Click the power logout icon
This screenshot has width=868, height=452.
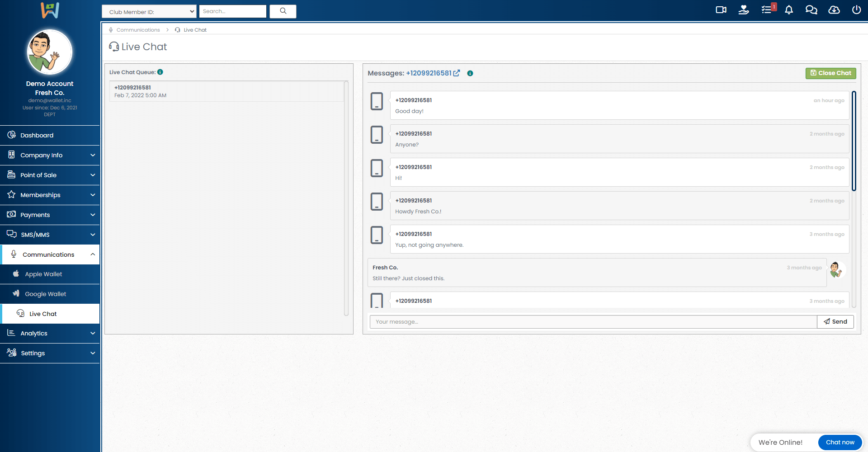[x=856, y=10]
